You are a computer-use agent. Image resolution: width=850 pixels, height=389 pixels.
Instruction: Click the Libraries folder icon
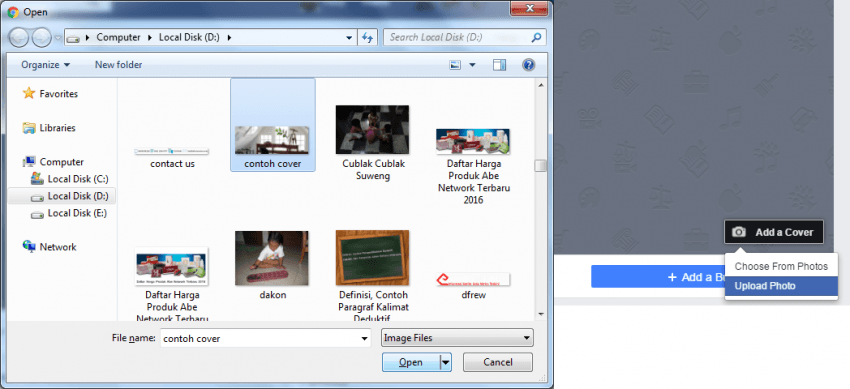point(29,128)
